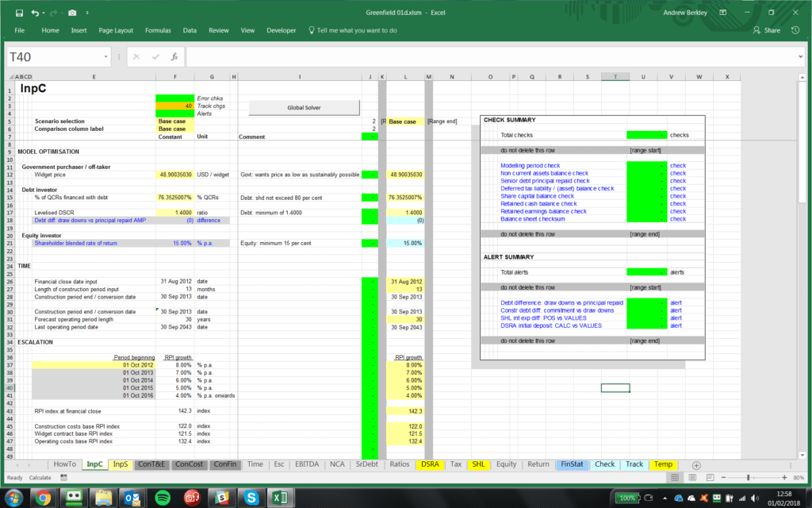The image size is (812, 508).
Task: Open the Data ribbon tab
Action: pos(190,31)
